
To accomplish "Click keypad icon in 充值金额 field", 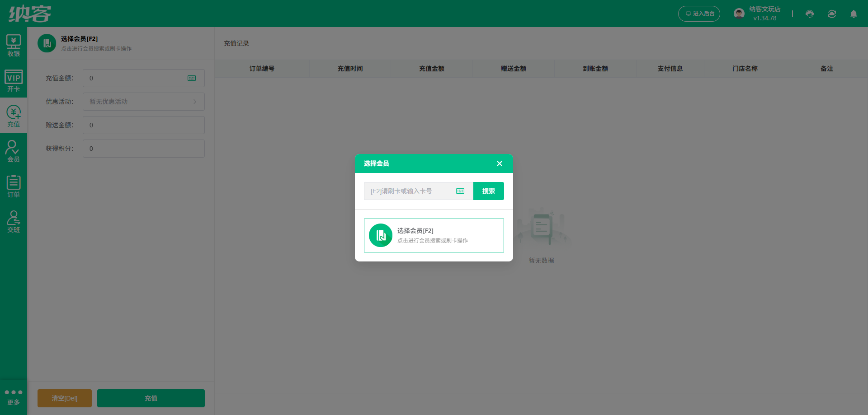I will click(x=192, y=78).
